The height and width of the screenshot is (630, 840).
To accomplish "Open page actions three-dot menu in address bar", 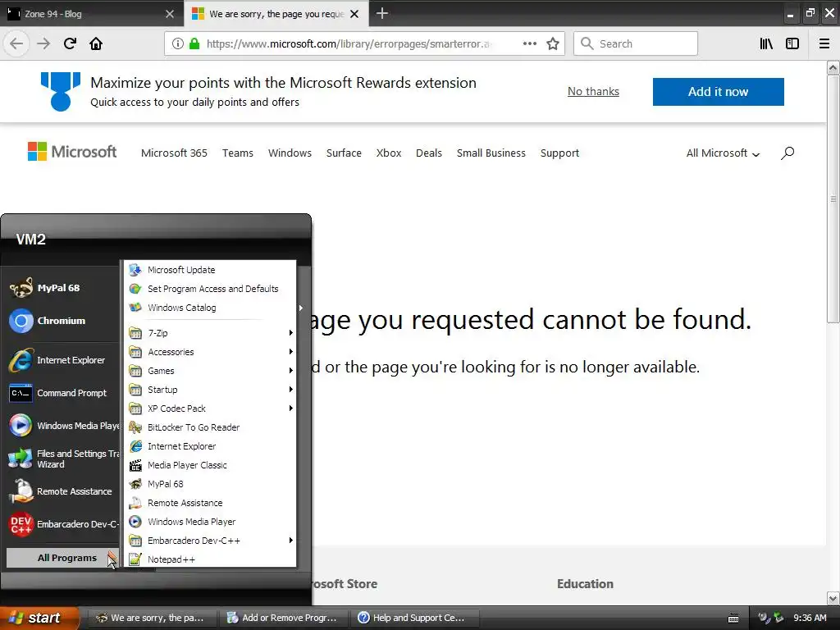I will tap(529, 43).
